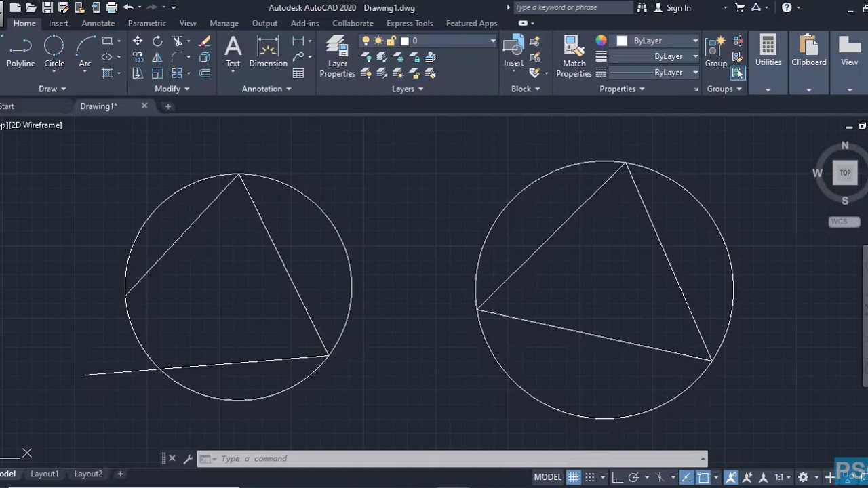Image resolution: width=868 pixels, height=488 pixels.
Task: Open the Express Tools tab
Action: click(410, 23)
